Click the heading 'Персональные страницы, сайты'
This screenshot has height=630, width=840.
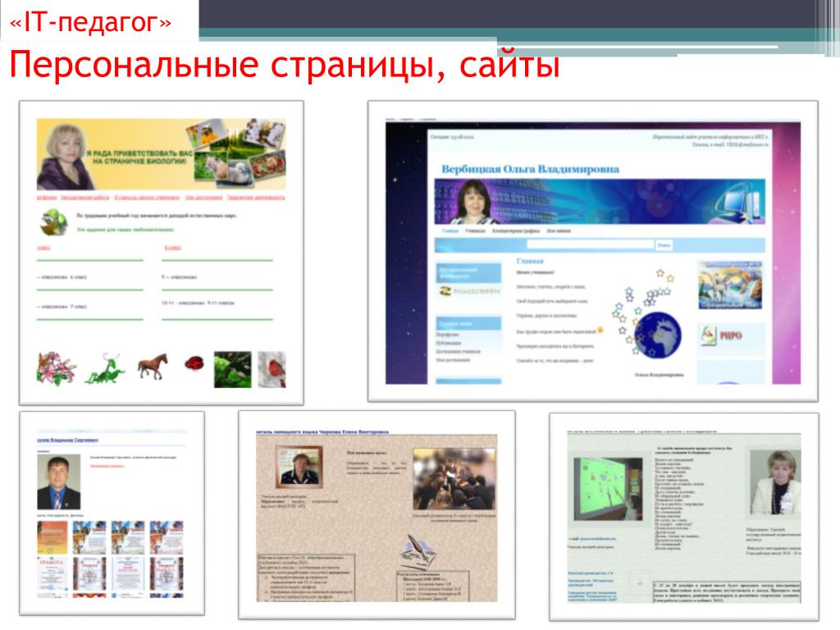pyautogui.click(x=285, y=64)
